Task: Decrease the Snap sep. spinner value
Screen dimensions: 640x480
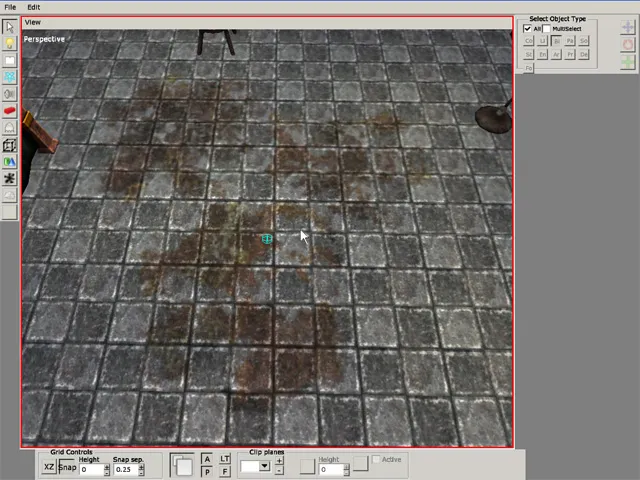Action: [x=141, y=472]
